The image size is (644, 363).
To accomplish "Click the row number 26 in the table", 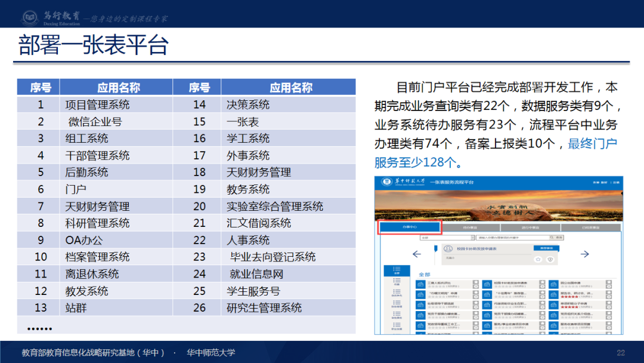I will point(199,308).
